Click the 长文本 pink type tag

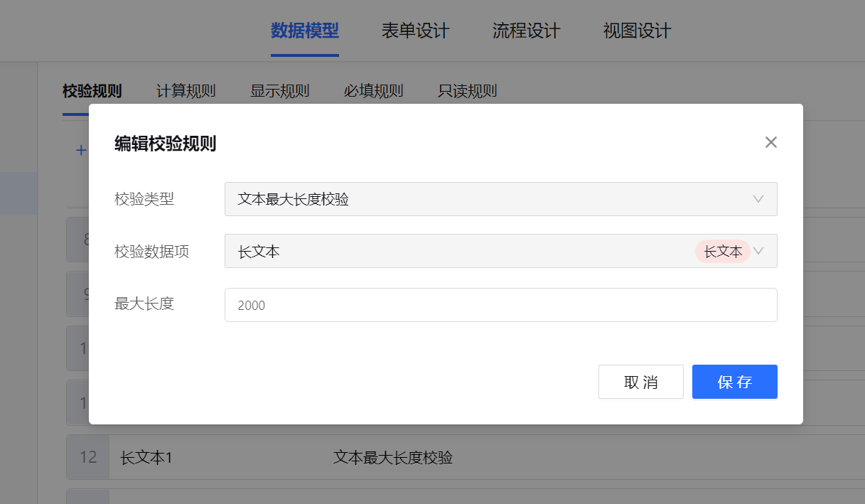tap(723, 251)
